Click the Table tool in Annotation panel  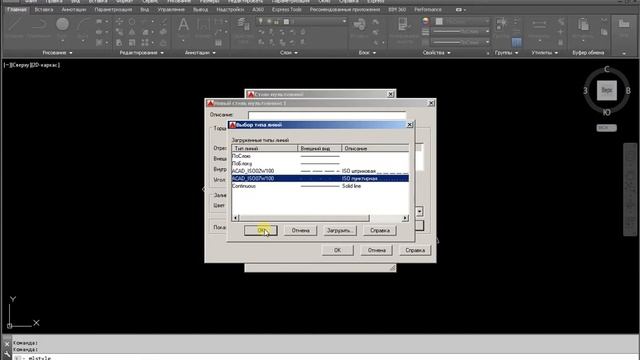coord(219,42)
